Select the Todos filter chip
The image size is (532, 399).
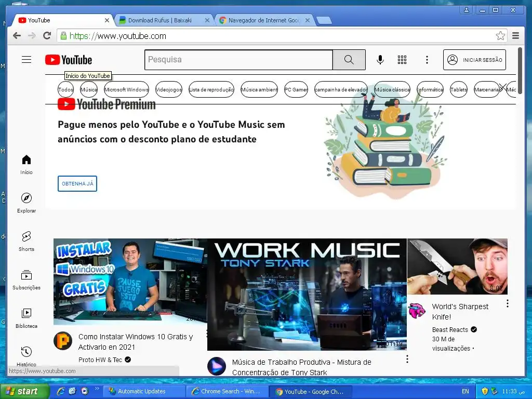(x=65, y=89)
